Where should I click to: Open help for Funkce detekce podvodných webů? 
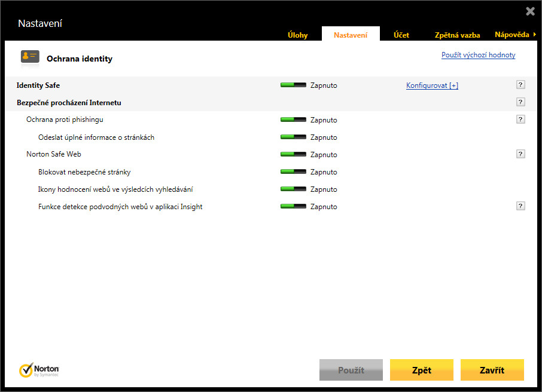coord(520,206)
